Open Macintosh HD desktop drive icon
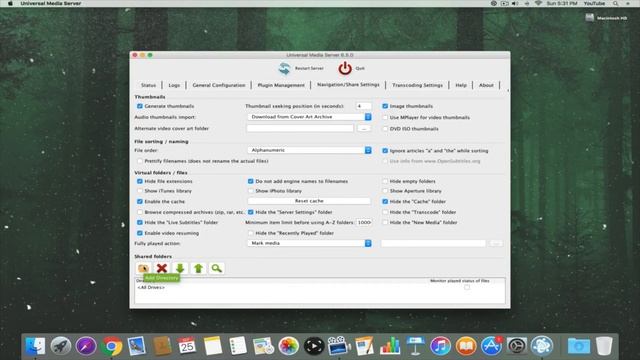 click(x=589, y=18)
